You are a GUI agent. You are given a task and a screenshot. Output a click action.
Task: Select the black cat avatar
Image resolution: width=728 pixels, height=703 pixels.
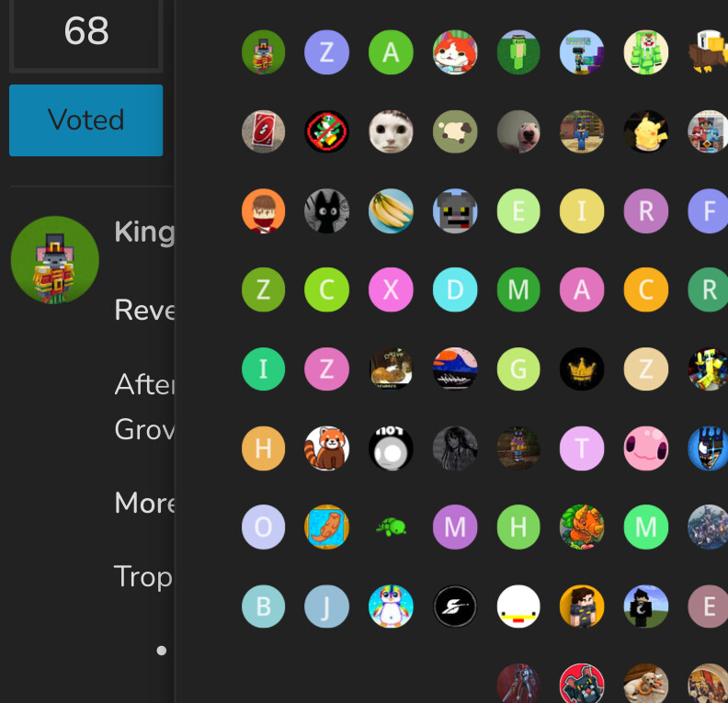pos(326,210)
